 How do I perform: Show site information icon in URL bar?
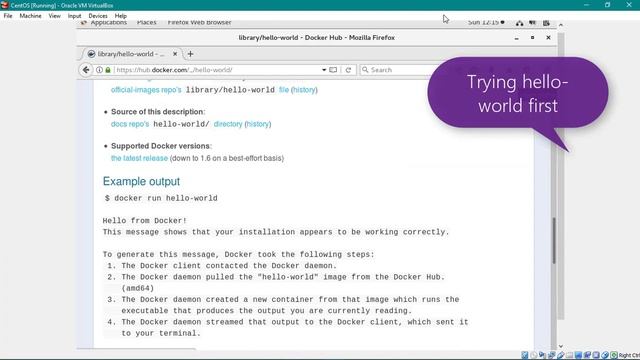point(99,70)
